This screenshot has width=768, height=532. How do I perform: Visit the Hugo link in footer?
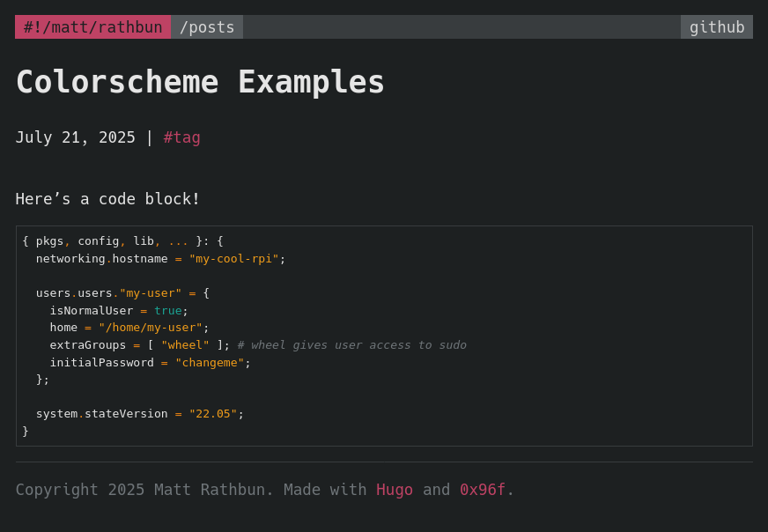point(394,490)
